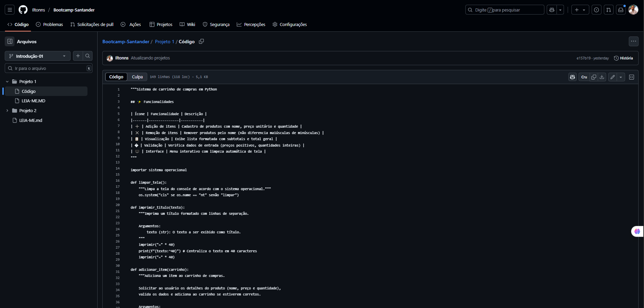
Task: Open the symbols panel icon
Action: (x=632, y=77)
